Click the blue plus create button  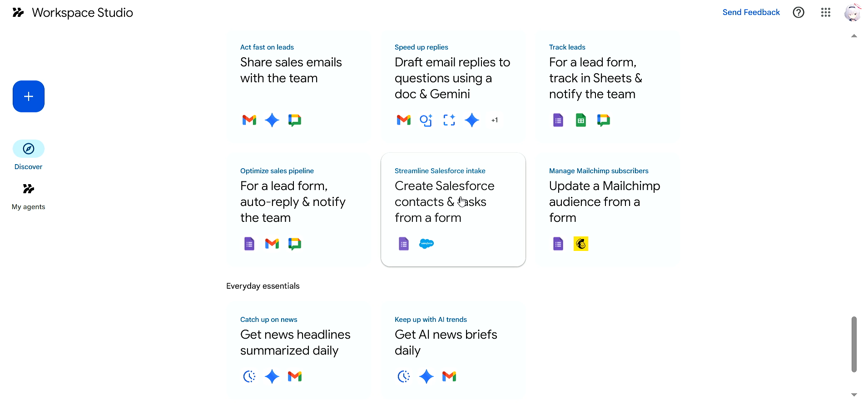29,96
